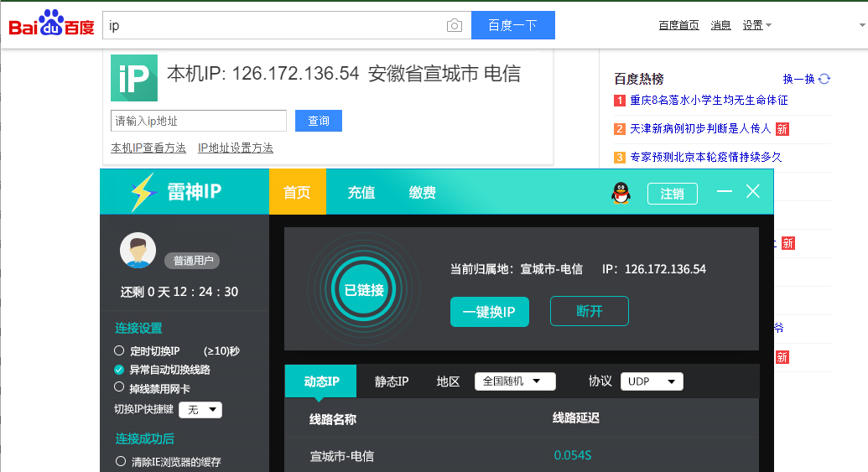
Task: Click IP: 126.172.136.54 in 雷神IP panel
Action: pyautogui.click(x=654, y=269)
